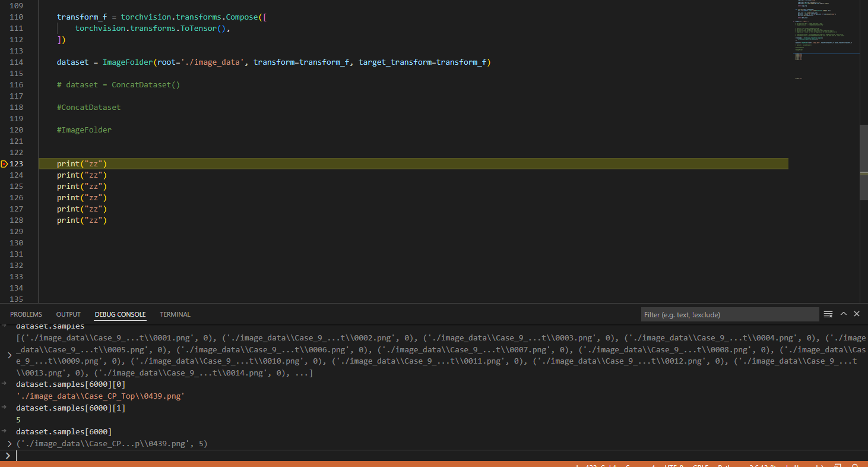Image resolution: width=868 pixels, height=467 pixels.
Task: Select the DEBUG CONSOLE tab
Action: pyautogui.click(x=120, y=314)
